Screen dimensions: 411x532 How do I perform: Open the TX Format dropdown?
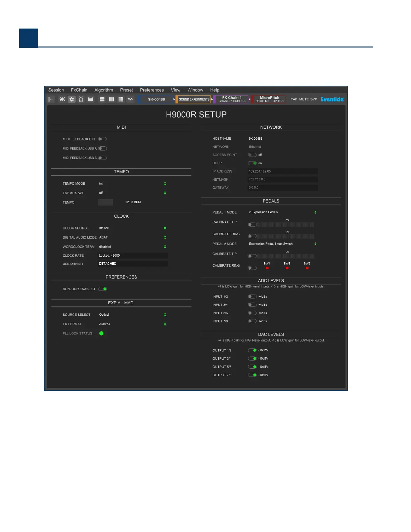tap(165, 324)
